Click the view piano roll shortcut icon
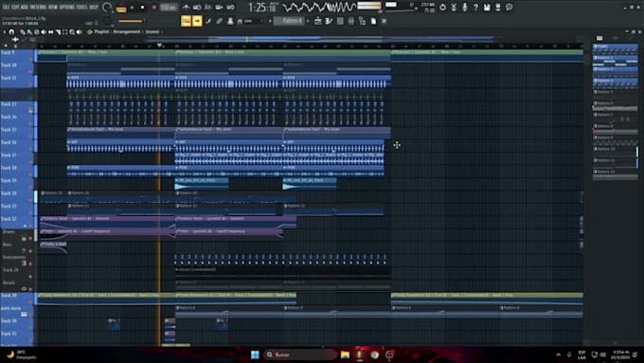This screenshot has height=363, width=644. click(329, 21)
